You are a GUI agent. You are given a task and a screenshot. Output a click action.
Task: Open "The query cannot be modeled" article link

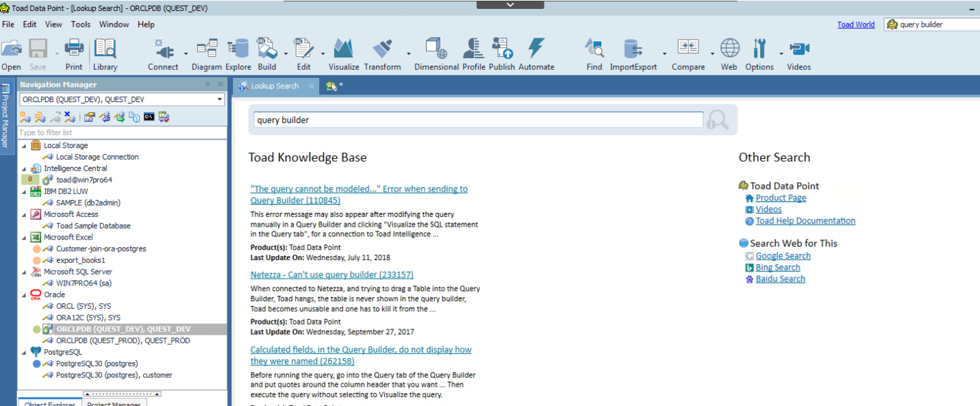(359, 194)
